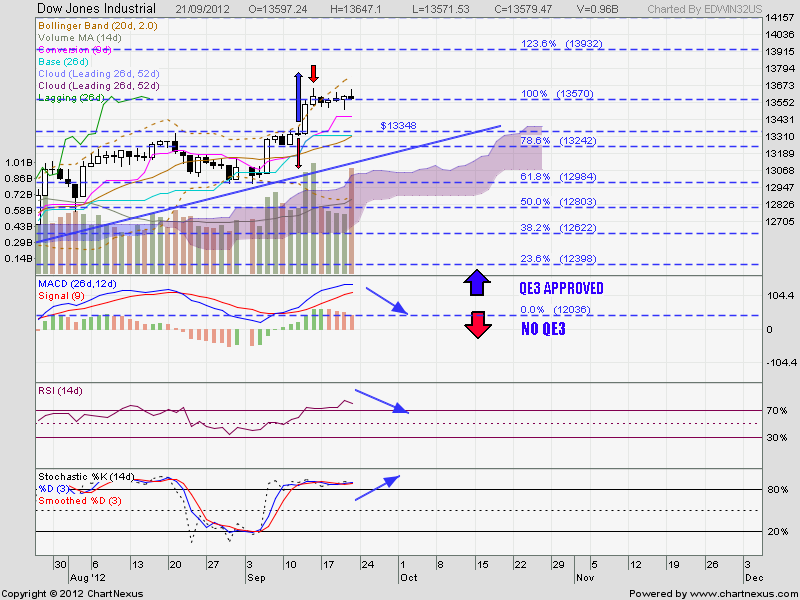Click the 'Dec' month label
This screenshot has height=600, width=800.
pos(754,577)
